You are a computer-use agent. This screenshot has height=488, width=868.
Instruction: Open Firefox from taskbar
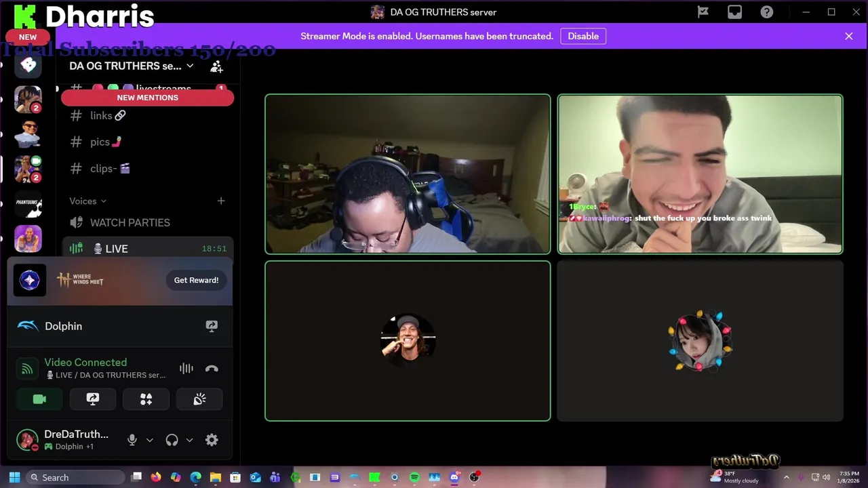(x=156, y=477)
